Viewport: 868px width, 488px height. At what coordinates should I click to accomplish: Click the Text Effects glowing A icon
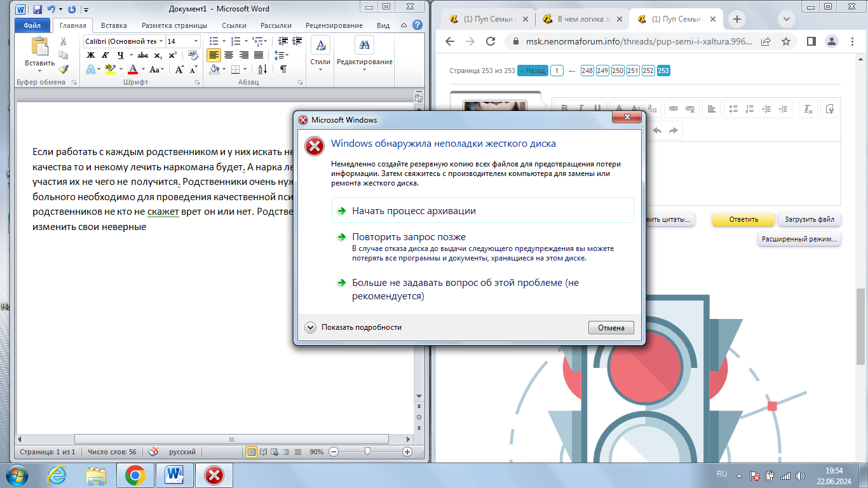tap(91, 69)
